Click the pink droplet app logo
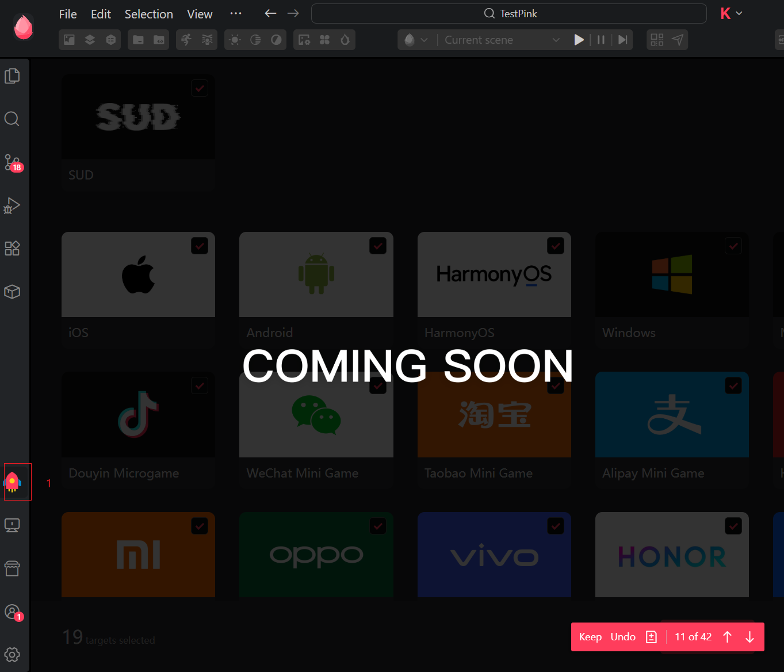 (24, 27)
